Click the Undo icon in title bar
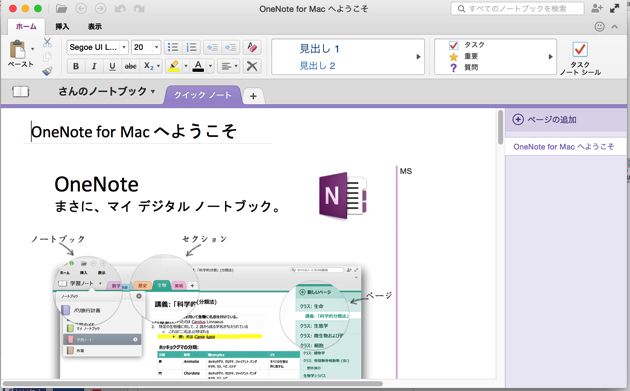 (x=120, y=8)
